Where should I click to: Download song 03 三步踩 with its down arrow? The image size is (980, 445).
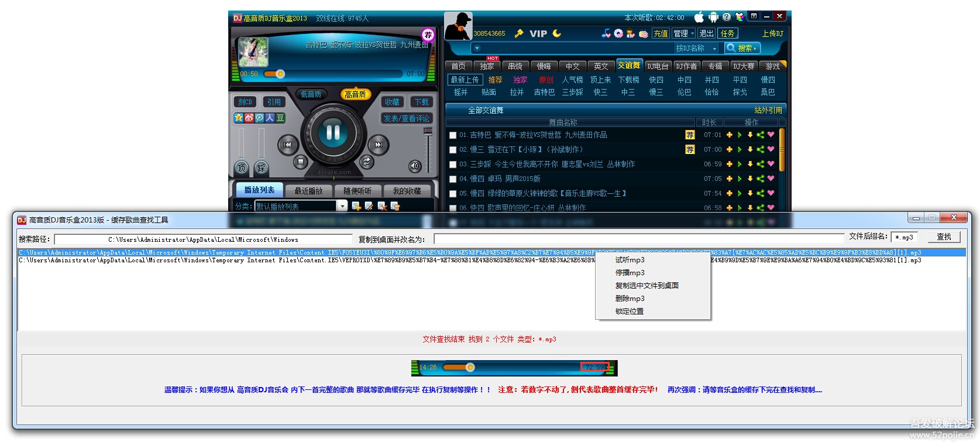pos(750,164)
